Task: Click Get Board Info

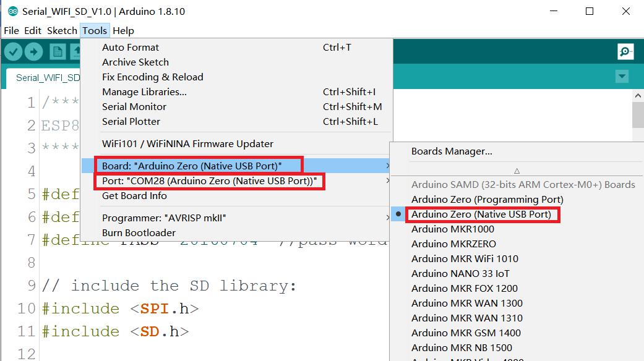Action: (236, 196)
